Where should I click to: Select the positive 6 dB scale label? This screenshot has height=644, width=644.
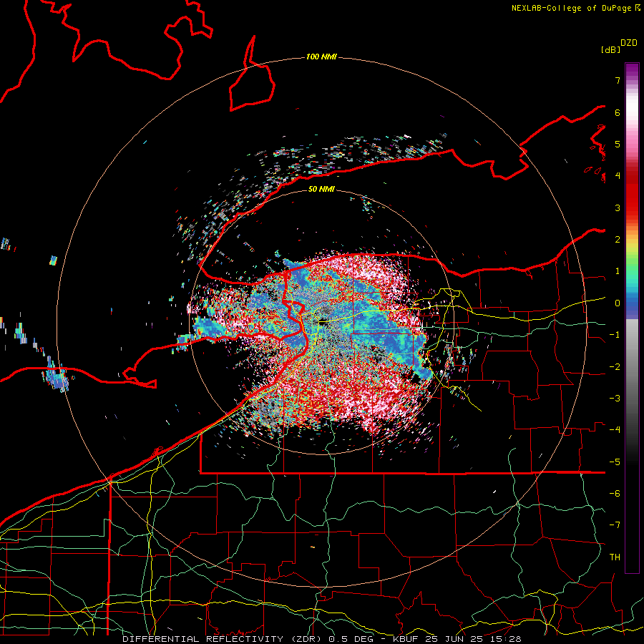[618, 112]
